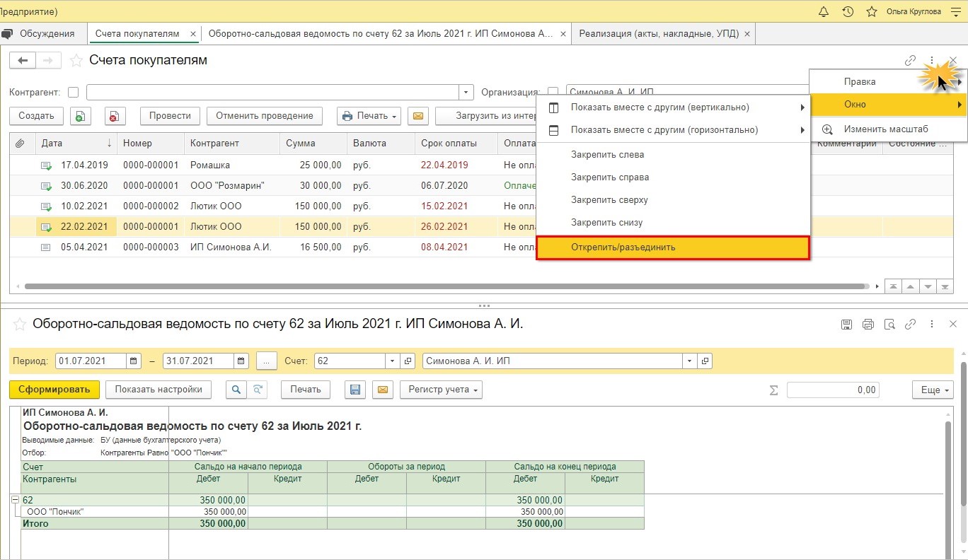
Task: Save report with the diskette icon beside Печать
Action: click(x=355, y=390)
